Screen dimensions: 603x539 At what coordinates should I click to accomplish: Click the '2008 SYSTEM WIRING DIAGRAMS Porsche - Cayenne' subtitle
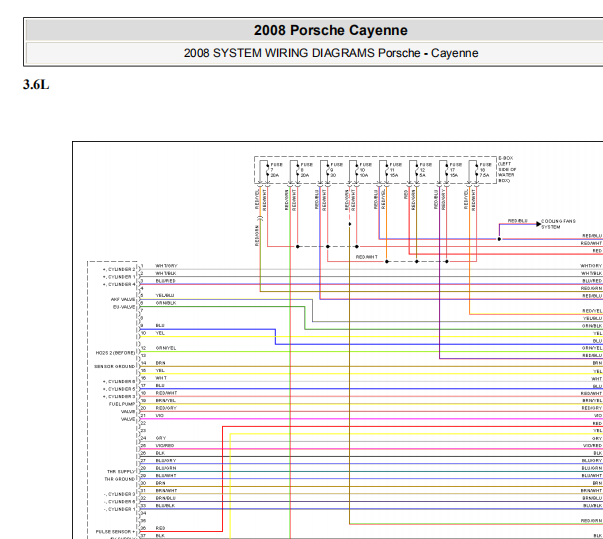click(331, 53)
